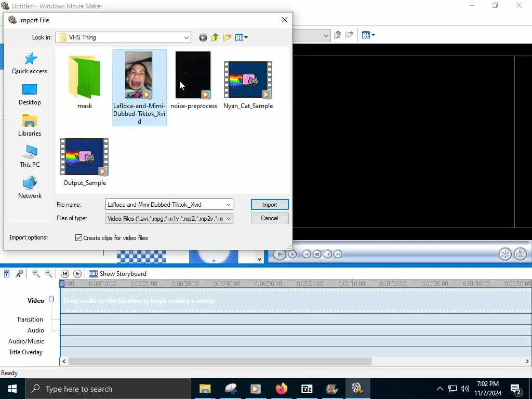Click inside the File name field

coord(165,205)
